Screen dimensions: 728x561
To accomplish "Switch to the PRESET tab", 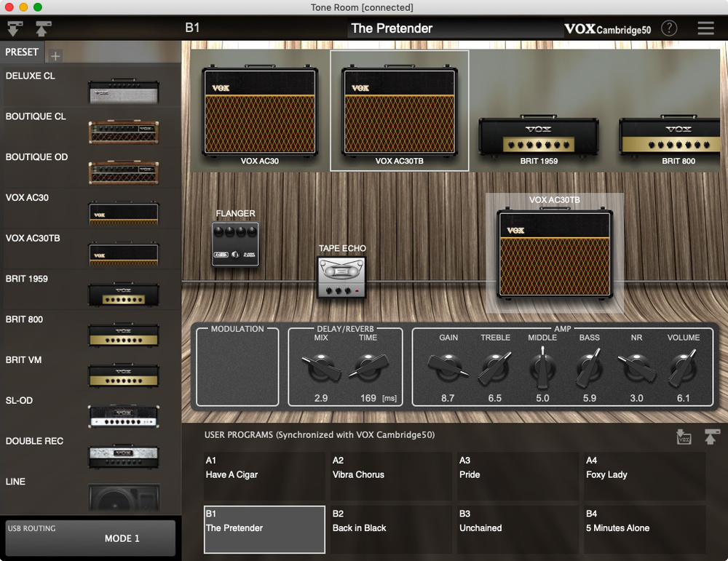I will point(22,52).
